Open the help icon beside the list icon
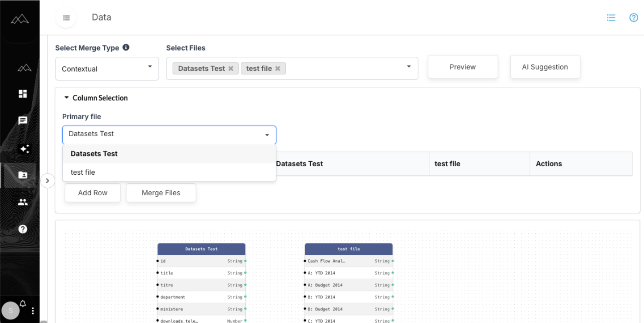The image size is (644, 323). [x=633, y=17]
